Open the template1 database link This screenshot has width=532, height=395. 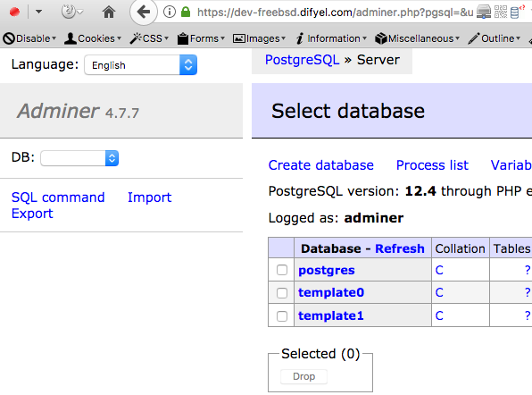pos(331,315)
